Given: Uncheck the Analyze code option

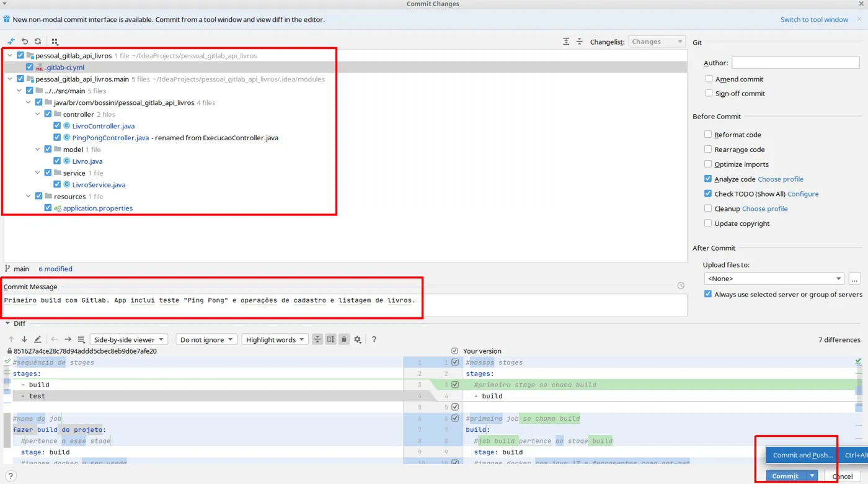Looking at the screenshot, I should (708, 179).
